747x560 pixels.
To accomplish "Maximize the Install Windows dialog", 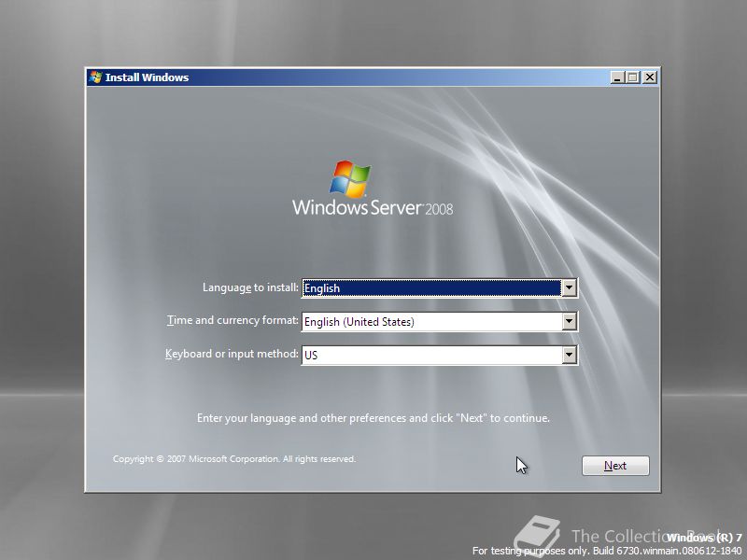I will pyautogui.click(x=633, y=77).
